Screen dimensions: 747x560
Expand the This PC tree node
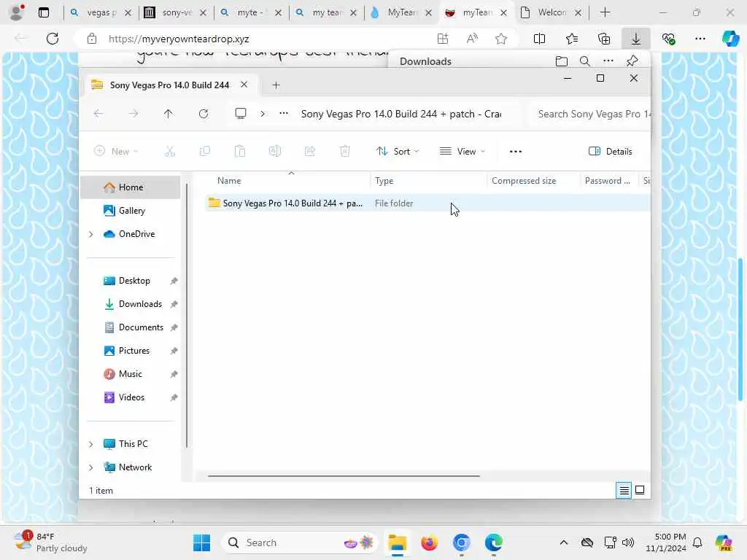(91, 444)
